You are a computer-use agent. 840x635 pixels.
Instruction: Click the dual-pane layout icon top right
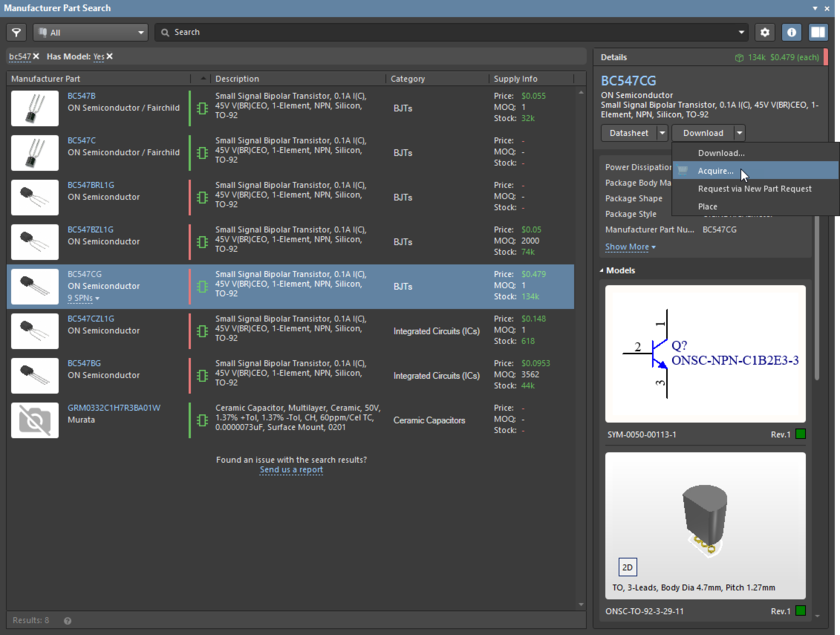click(x=817, y=32)
